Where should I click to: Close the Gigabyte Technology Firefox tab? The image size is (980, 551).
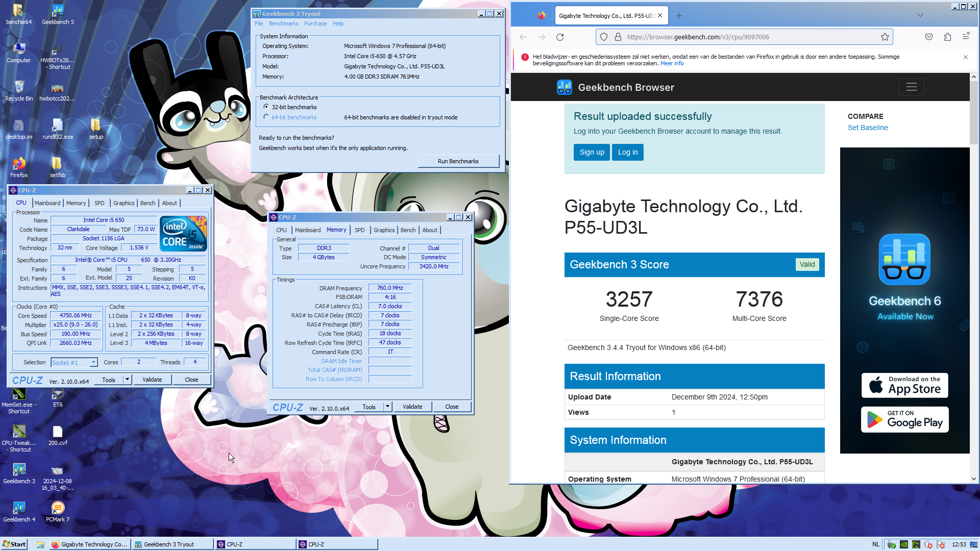point(659,15)
